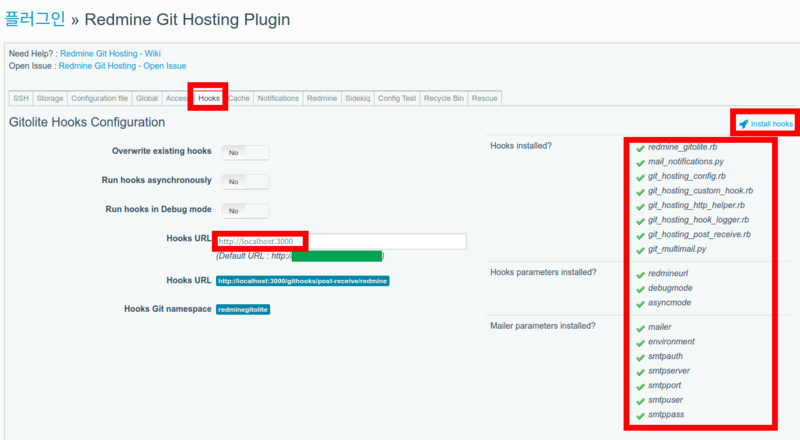Click green checkmark next to smtpauth
Image resolution: width=800 pixels, height=440 pixels.
click(x=640, y=357)
